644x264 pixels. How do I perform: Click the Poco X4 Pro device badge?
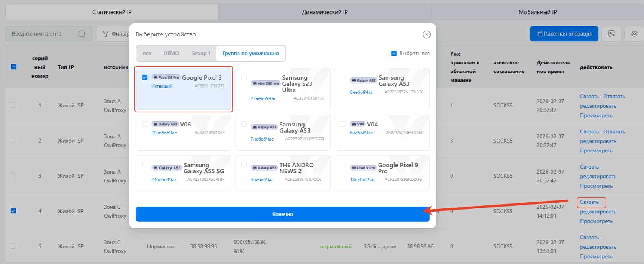pos(166,77)
